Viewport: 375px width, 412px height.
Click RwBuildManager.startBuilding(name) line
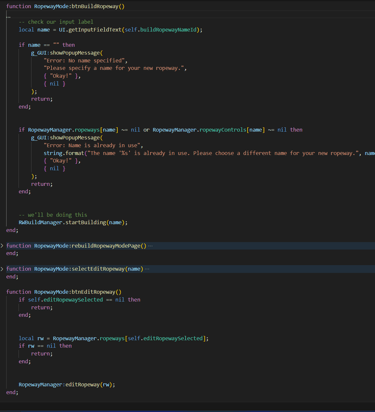[x=73, y=222]
